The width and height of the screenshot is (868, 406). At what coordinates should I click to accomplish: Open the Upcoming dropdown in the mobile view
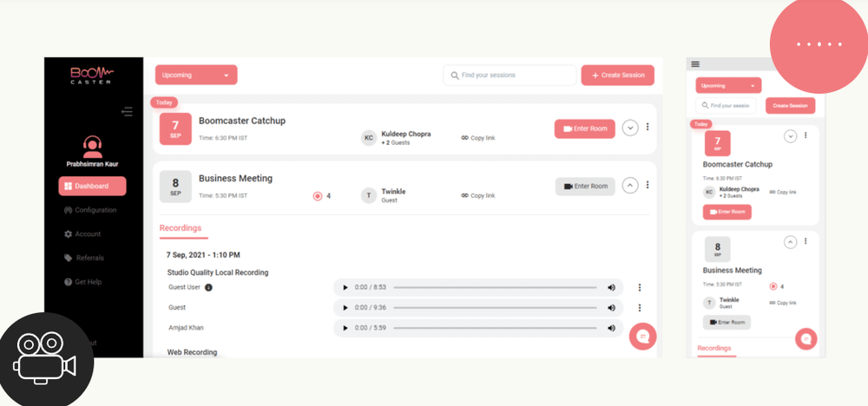[x=728, y=86]
